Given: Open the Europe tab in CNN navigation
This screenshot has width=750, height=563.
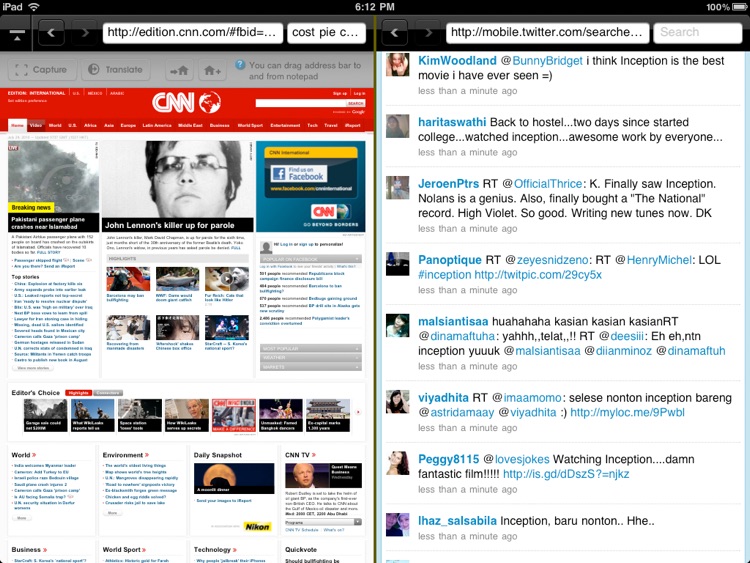Looking at the screenshot, I should coord(128,125).
